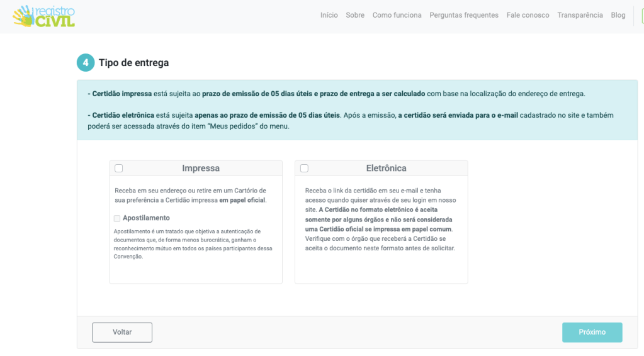Image resolution: width=644 pixels, height=356 pixels.
Task: Open the Início menu item
Action: click(329, 15)
